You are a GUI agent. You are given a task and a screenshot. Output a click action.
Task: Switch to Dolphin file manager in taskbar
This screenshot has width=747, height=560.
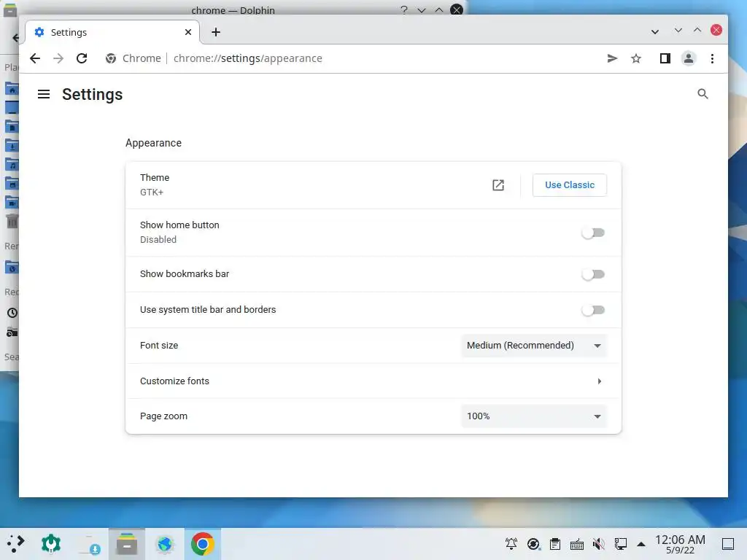point(127,544)
